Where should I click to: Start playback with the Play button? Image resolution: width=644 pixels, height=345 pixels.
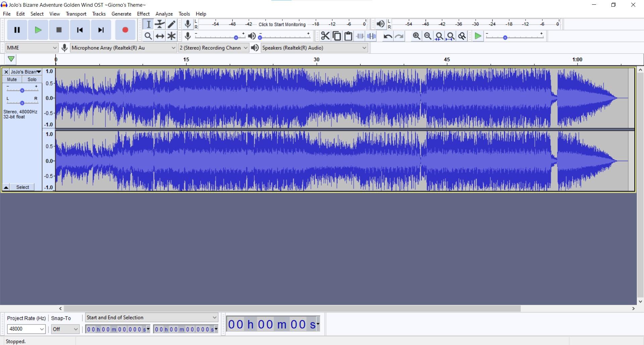38,30
